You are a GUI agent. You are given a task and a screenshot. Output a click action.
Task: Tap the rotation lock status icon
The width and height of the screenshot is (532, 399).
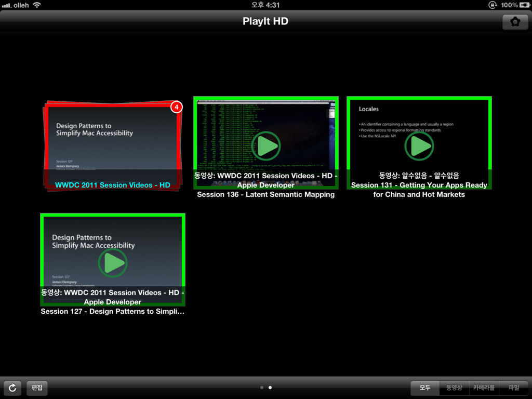493,5
